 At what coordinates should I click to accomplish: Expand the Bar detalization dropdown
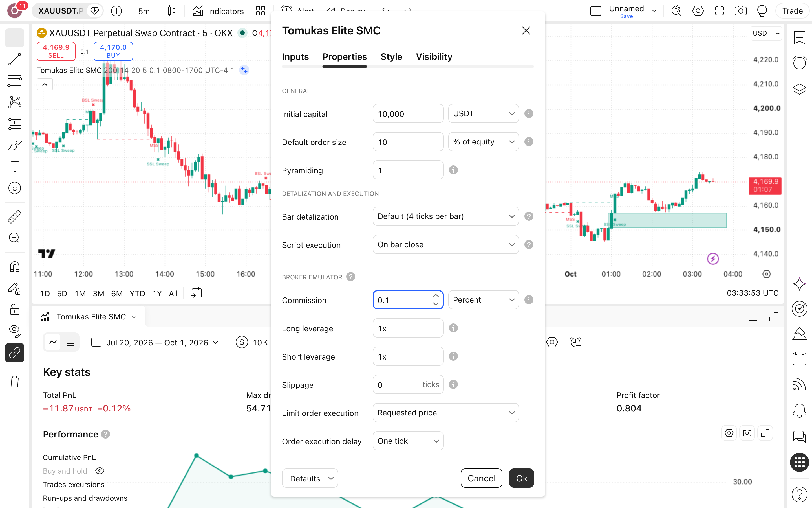[445, 216]
